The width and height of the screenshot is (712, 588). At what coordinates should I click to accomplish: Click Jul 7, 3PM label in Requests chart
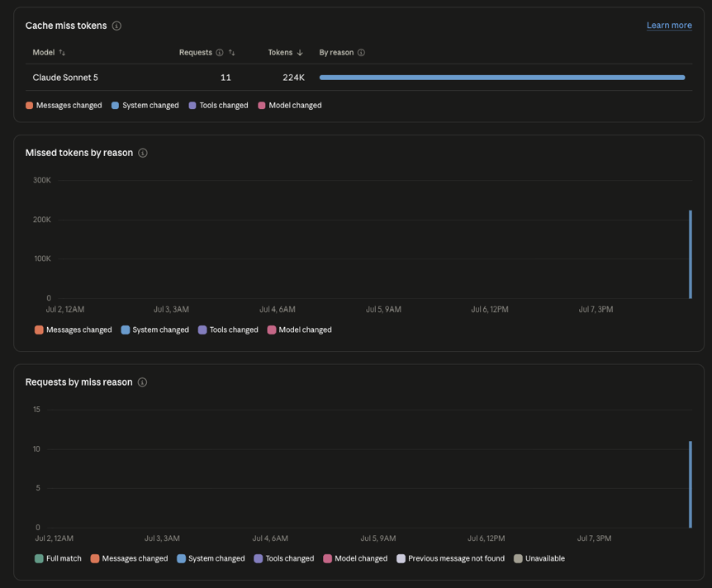click(595, 538)
